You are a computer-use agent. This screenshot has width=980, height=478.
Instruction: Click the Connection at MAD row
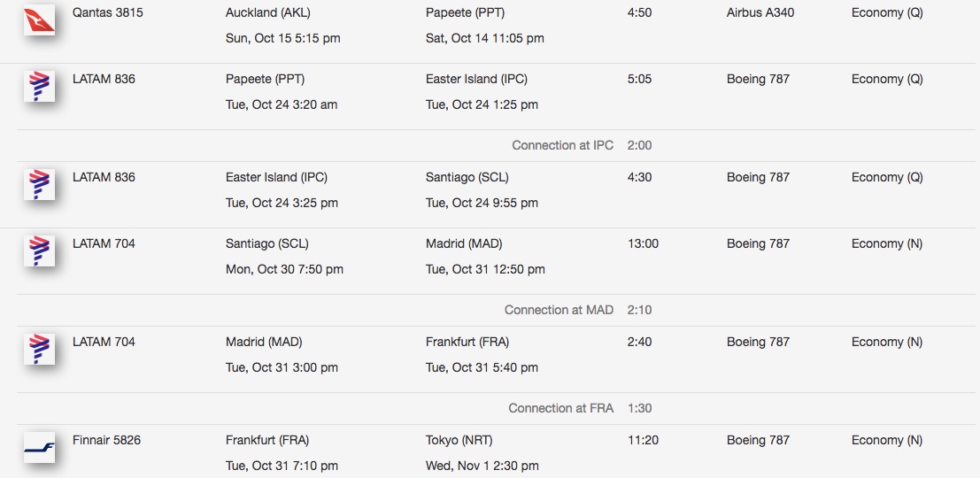497,310
